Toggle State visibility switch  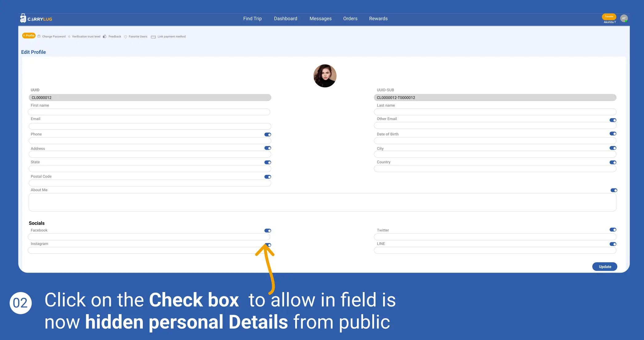click(x=268, y=163)
